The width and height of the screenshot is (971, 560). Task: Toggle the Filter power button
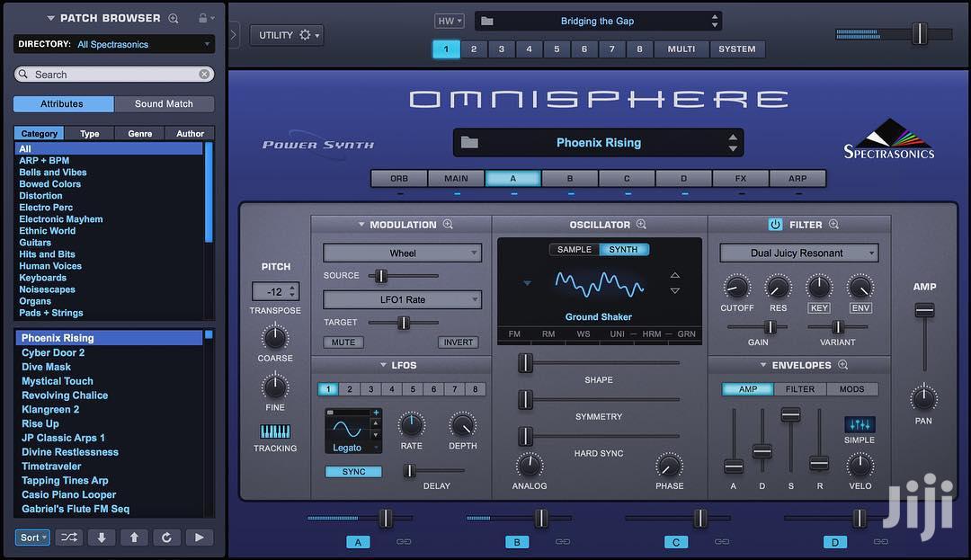point(775,225)
